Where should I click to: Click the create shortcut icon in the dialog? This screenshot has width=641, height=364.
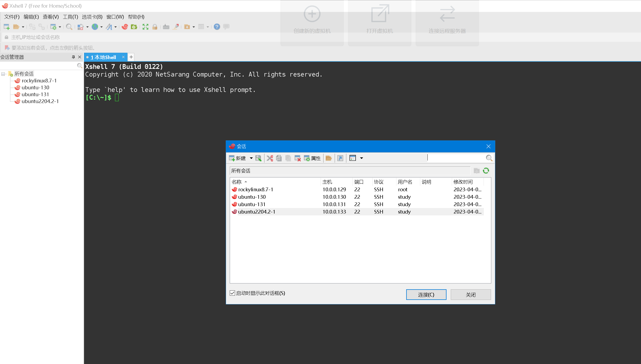pos(340,158)
